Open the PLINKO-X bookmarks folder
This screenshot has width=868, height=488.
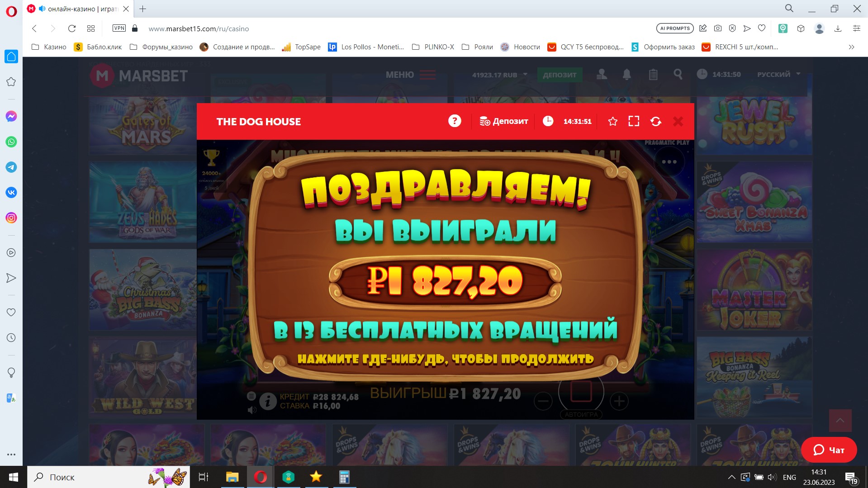tap(433, 47)
